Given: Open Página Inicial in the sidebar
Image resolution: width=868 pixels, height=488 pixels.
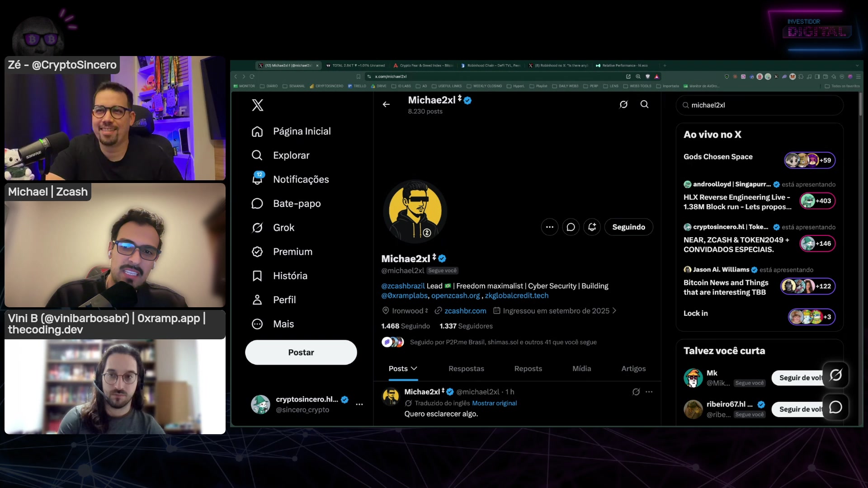Looking at the screenshot, I should [291, 131].
